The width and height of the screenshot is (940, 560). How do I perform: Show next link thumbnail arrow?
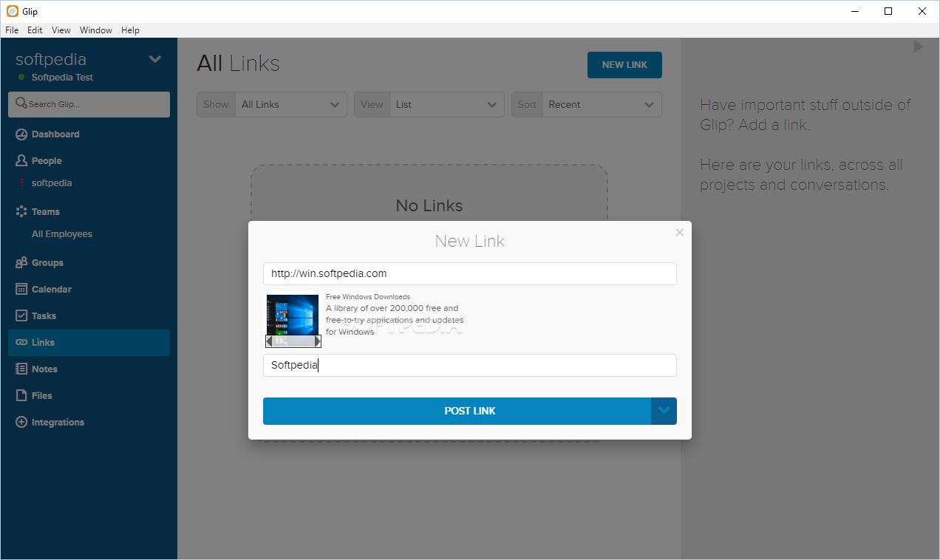317,341
